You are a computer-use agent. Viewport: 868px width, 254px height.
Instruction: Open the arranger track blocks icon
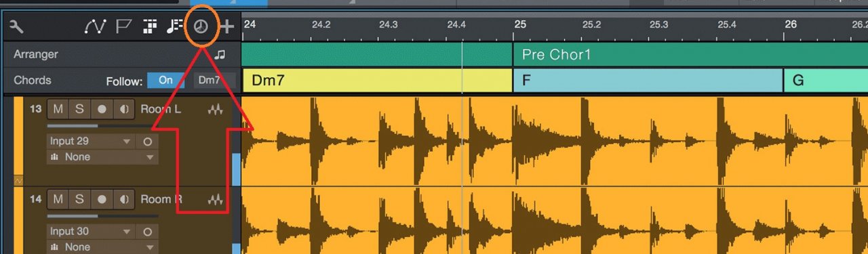click(x=150, y=27)
